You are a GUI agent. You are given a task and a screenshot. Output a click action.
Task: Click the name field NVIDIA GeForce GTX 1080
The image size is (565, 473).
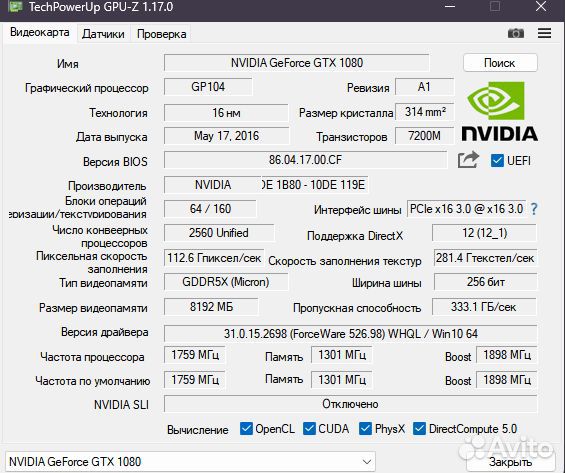[x=297, y=63]
